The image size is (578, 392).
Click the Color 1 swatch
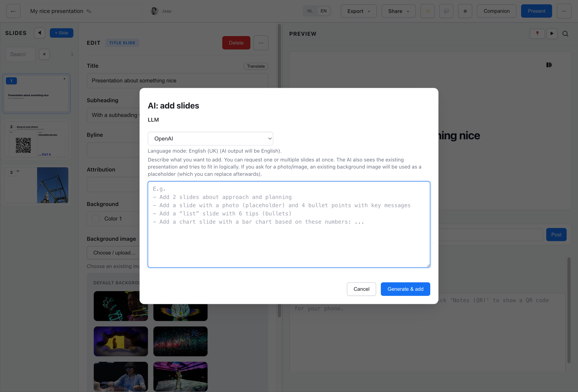pos(96,219)
